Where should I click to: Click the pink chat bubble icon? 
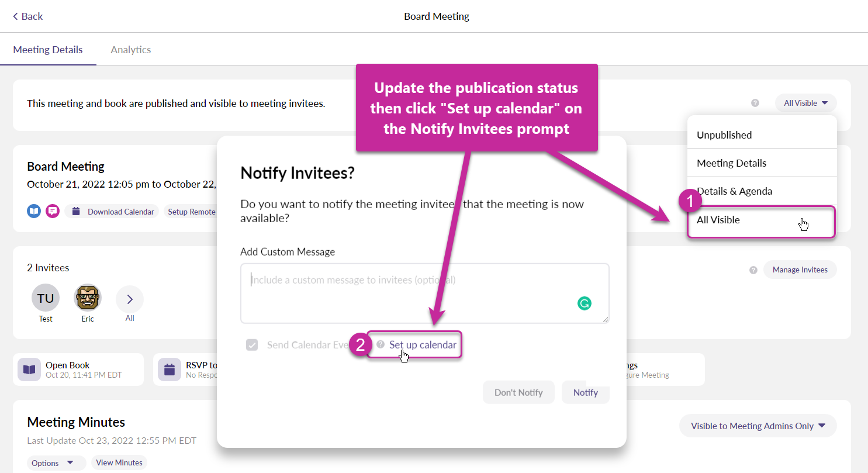tap(53, 211)
